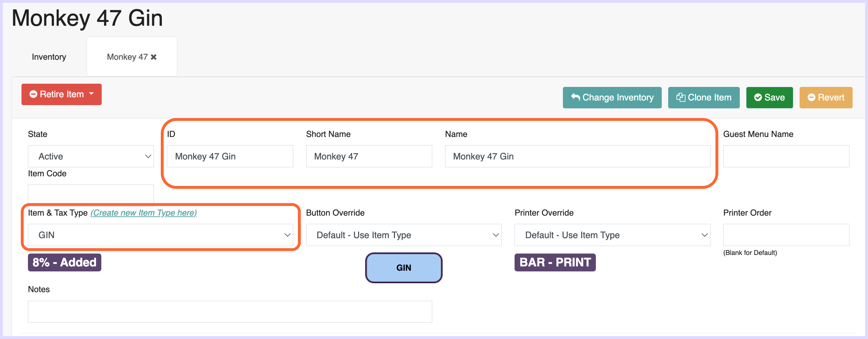Viewport: 868px width, 339px height.
Task: Click the Retire Item button
Action: (x=57, y=94)
